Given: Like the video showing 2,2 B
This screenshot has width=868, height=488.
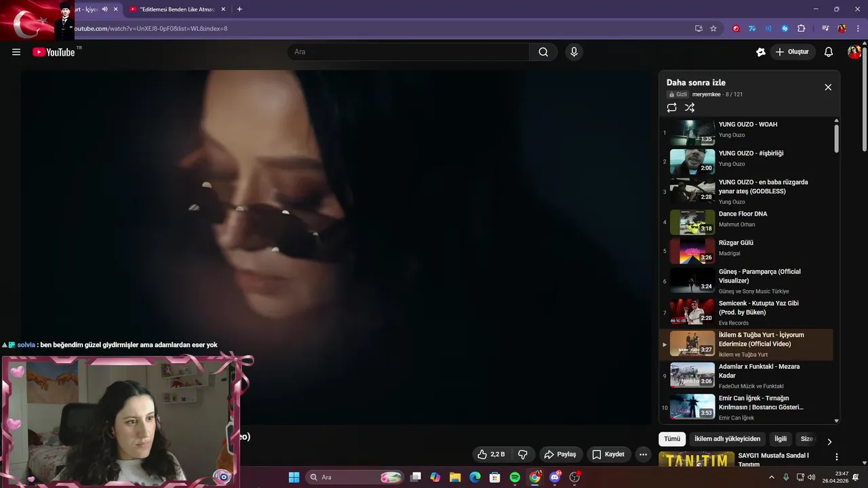Looking at the screenshot, I should pos(491,454).
